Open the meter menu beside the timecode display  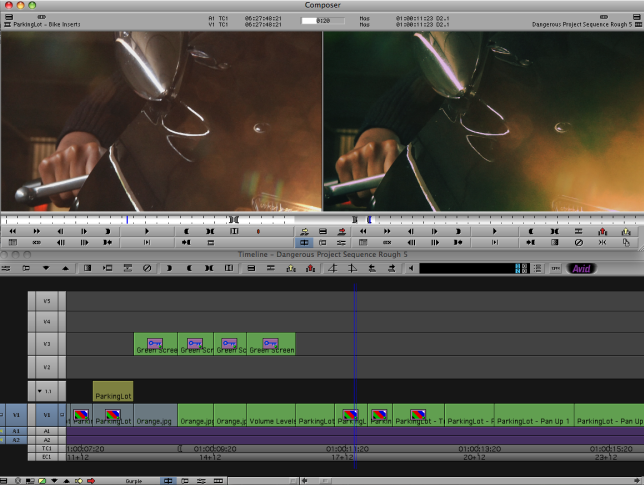pos(537,269)
